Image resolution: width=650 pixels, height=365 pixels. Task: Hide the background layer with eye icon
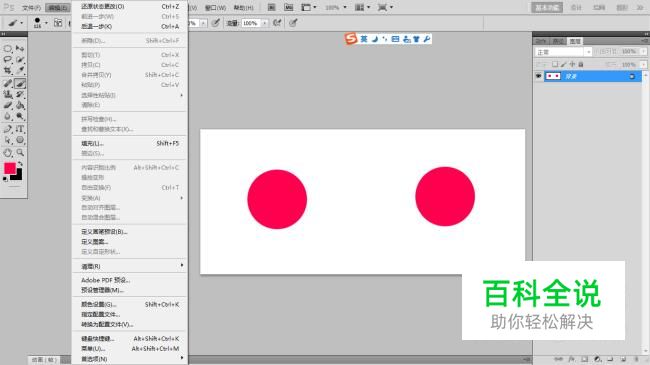[538, 76]
